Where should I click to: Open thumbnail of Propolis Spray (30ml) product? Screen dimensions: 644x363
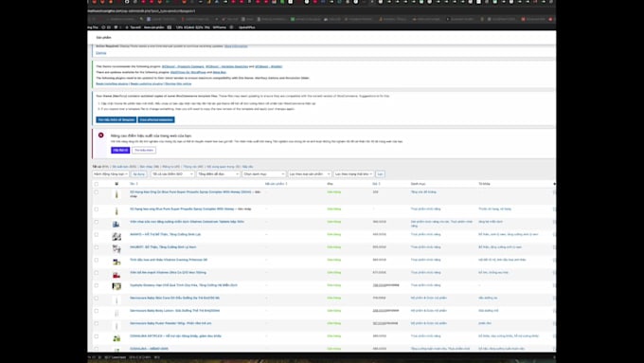coord(116,194)
